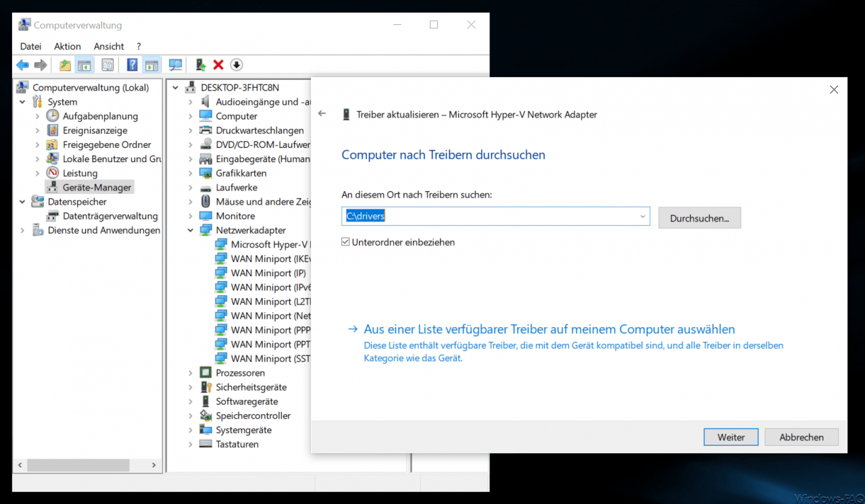Open the Properties icon in the toolbar
Viewport: 865px width, 504px height.
tap(107, 64)
